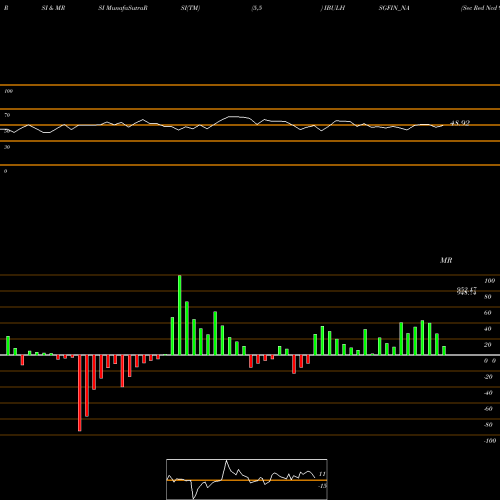Click the RSI axis label 70
Viewport: 500px width, 500px height.
[7, 115]
